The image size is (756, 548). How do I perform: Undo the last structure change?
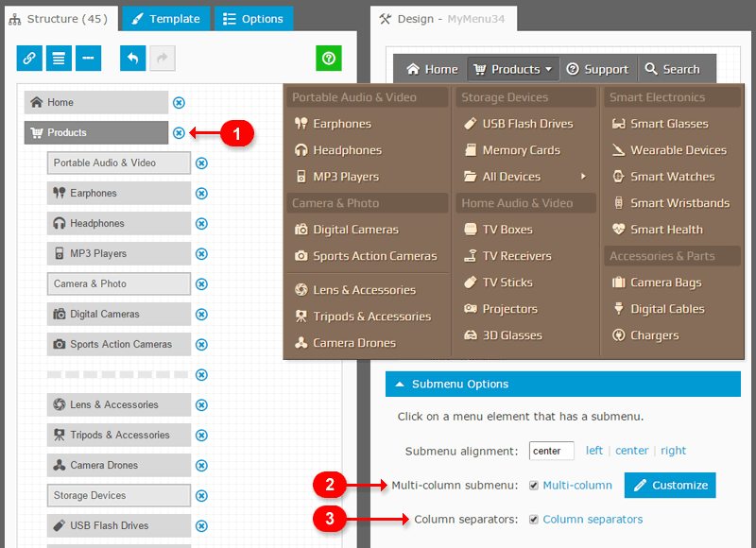(133, 59)
